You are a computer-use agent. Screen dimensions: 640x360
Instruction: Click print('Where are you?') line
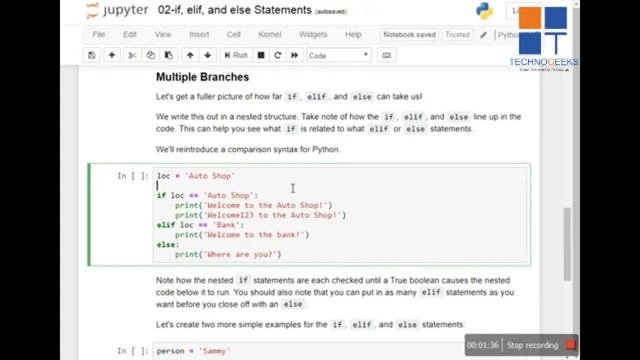click(228, 254)
